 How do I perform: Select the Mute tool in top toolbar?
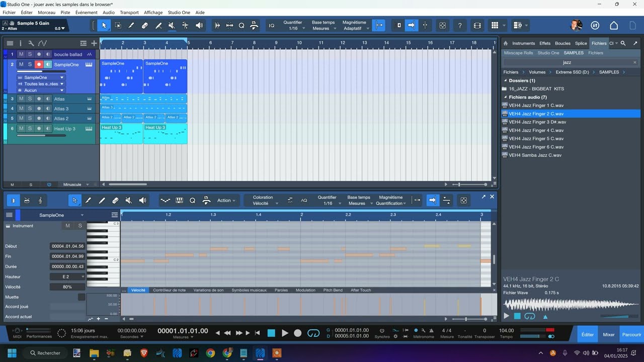[x=172, y=25]
